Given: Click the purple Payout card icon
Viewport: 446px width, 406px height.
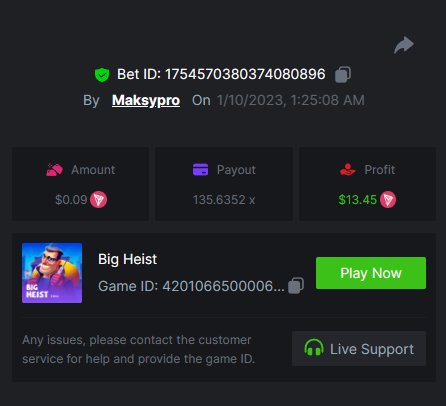Looking at the screenshot, I should click(200, 169).
